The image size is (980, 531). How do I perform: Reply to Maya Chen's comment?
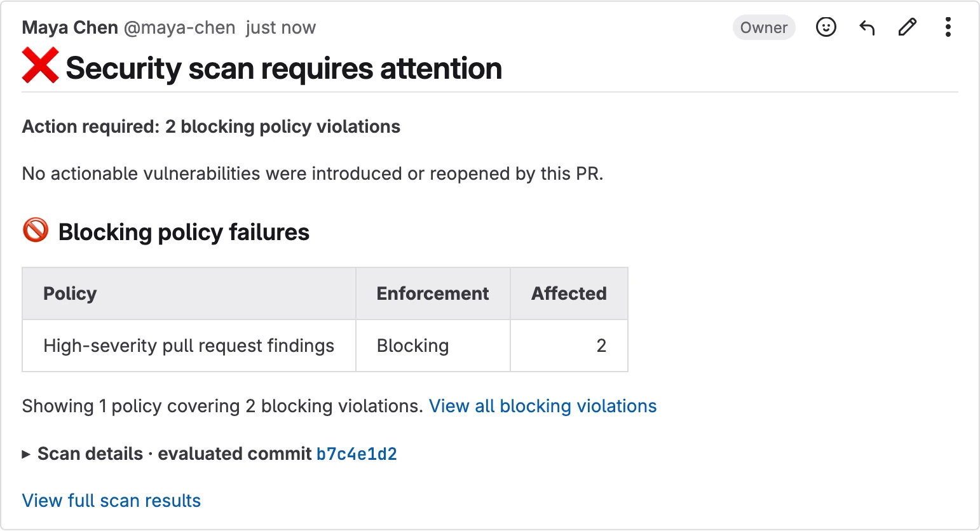pyautogui.click(x=867, y=27)
